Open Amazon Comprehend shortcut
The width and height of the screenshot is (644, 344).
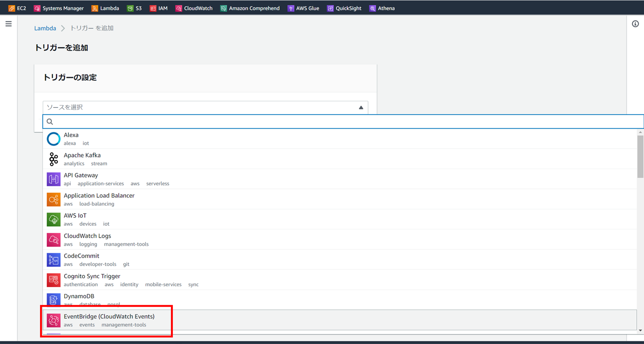(250, 8)
